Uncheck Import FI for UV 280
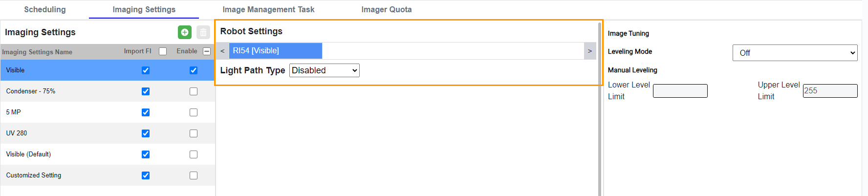This screenshot has height=196, width=868. point(146,133)
